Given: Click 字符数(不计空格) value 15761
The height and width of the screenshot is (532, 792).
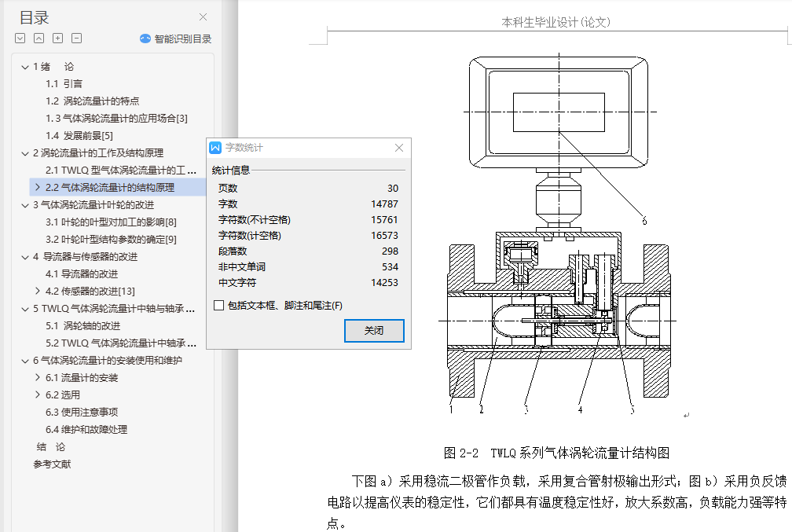Looking at the screenshot, I should [384, 220].
